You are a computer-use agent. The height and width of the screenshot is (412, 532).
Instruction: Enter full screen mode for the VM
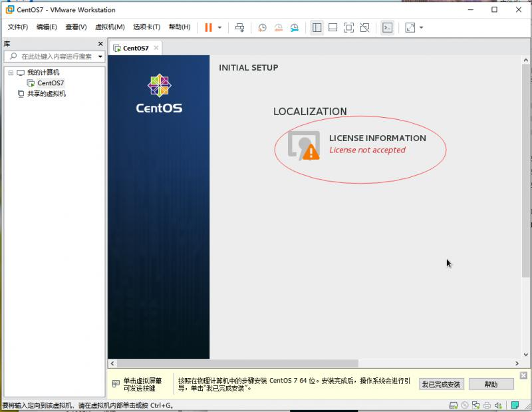click(x=348, y=27)
